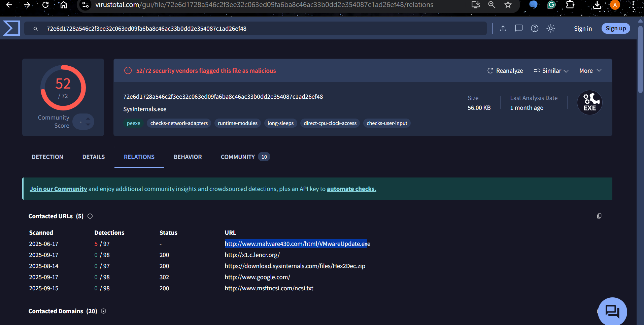Click the checks-user-input tag
Screen dimensions: 644x325
387,123
